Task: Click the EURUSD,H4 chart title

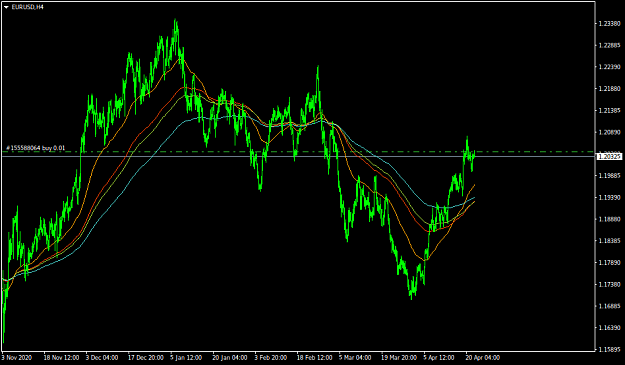Action: coord(28,7)
